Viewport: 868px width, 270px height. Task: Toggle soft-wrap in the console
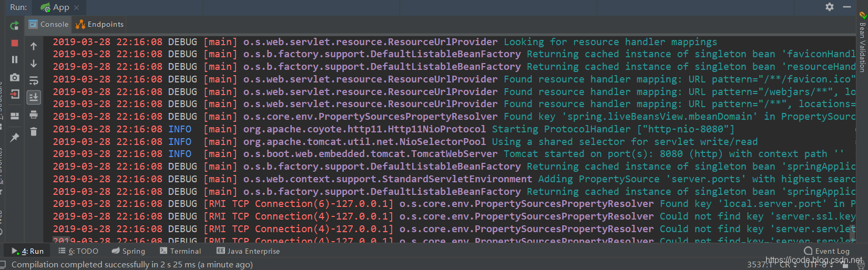34,81
